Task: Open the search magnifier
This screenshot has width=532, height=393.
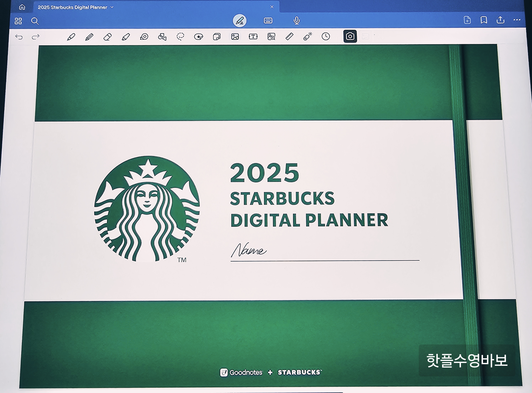Action: (x=35, y=21)
